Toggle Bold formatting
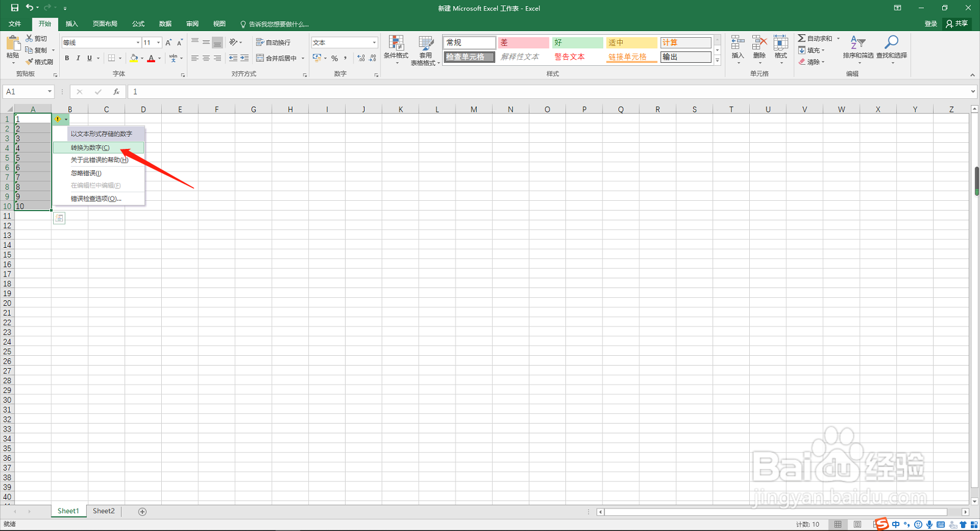This screenshot has height=531, width=980. tap(67, 58)
